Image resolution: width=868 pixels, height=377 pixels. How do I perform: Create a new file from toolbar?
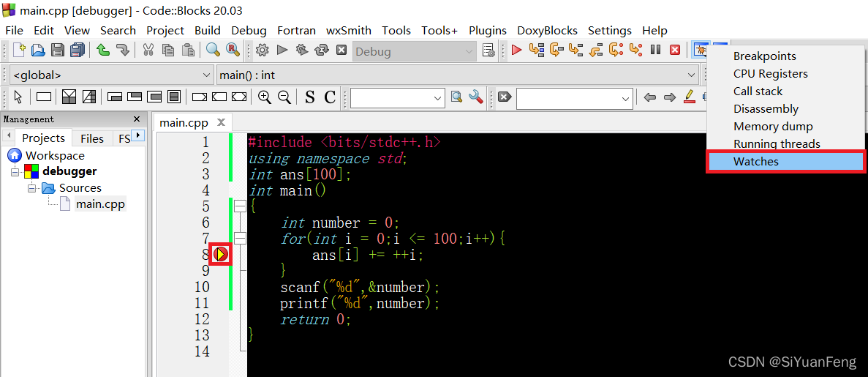(19, 51)
